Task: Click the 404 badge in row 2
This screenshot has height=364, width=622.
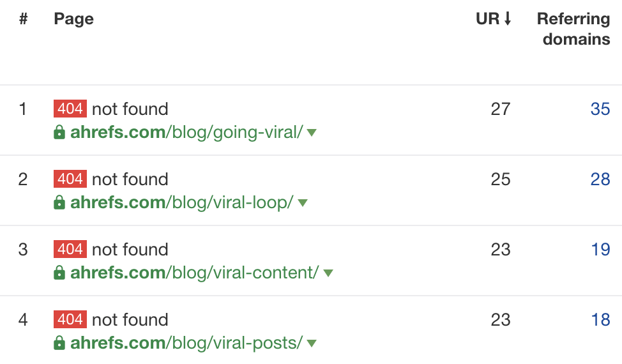Action: pyautogui.click(x=70, y=179)
